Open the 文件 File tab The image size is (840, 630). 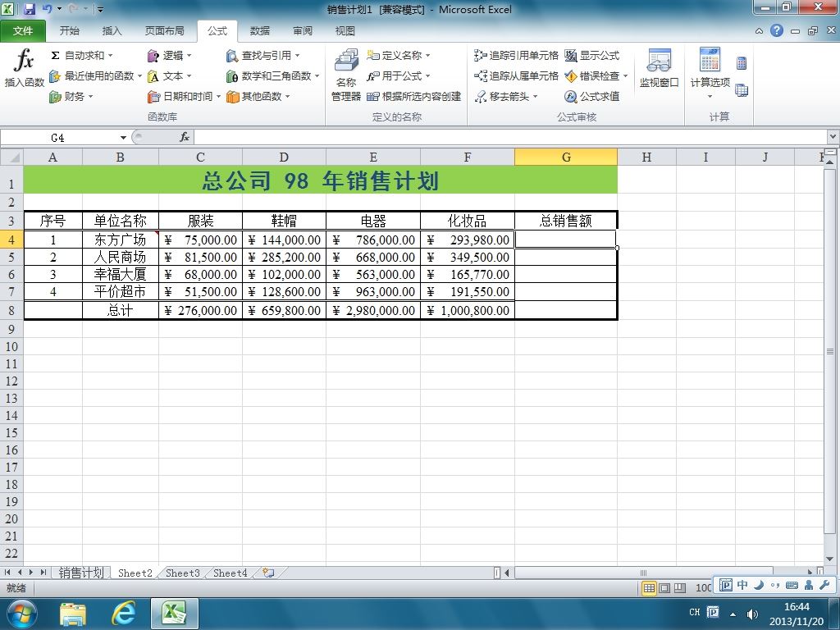(22, 30)
